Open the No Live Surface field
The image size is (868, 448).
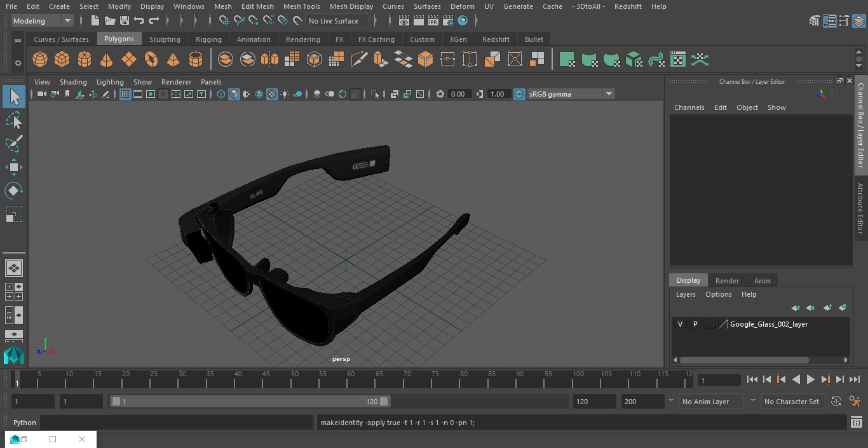[337, 21]
